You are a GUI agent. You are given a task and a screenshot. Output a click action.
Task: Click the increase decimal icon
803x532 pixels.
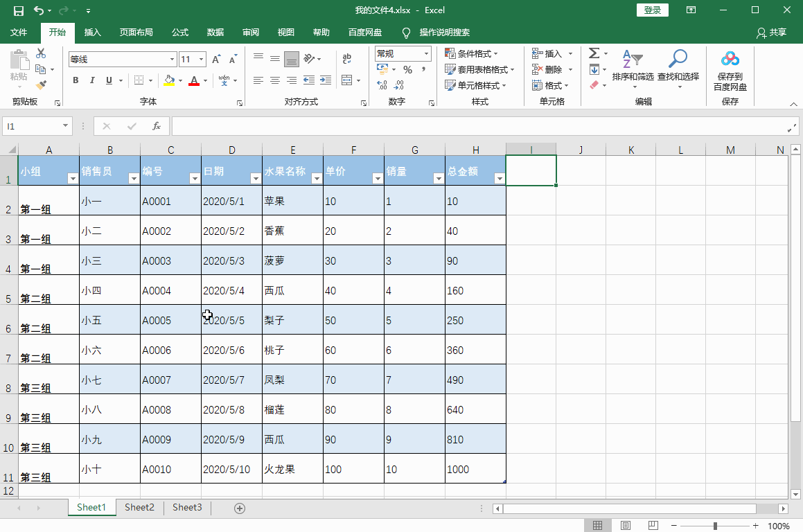click(382, 85)
